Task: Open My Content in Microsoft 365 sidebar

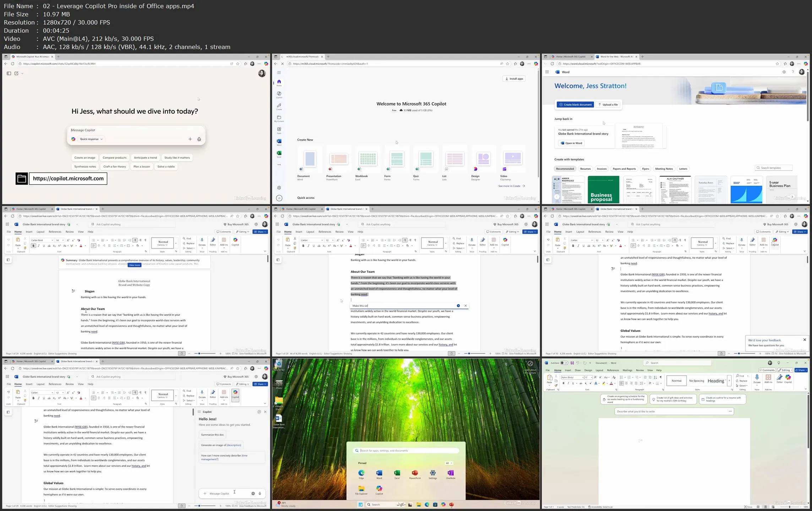Action: tap(279, 119)
